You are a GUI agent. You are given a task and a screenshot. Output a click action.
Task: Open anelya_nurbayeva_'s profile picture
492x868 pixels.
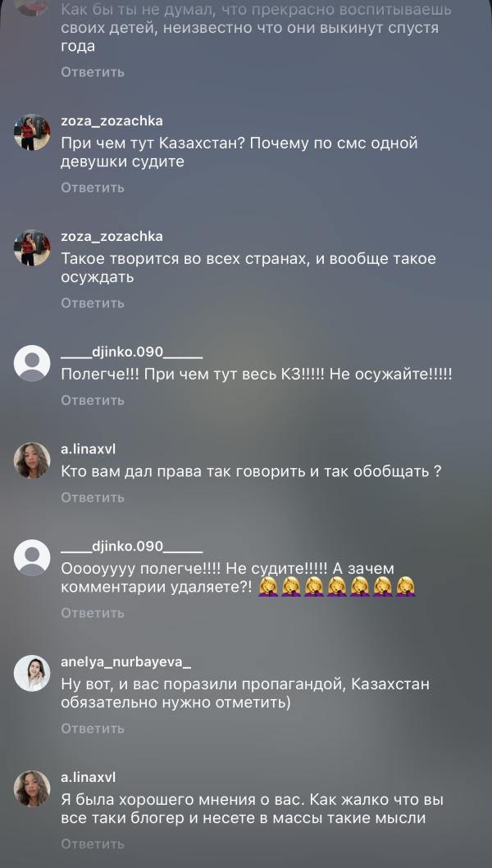coord(32,673)
